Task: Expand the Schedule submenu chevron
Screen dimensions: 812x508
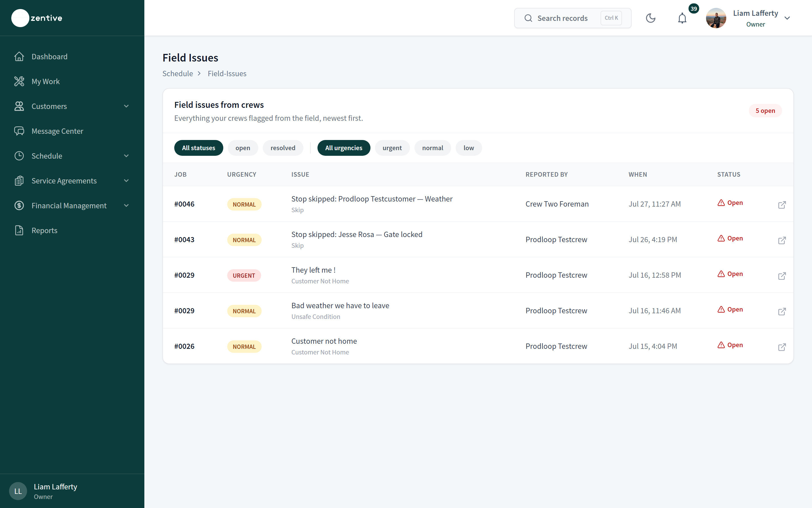Action: click(127, 156)
